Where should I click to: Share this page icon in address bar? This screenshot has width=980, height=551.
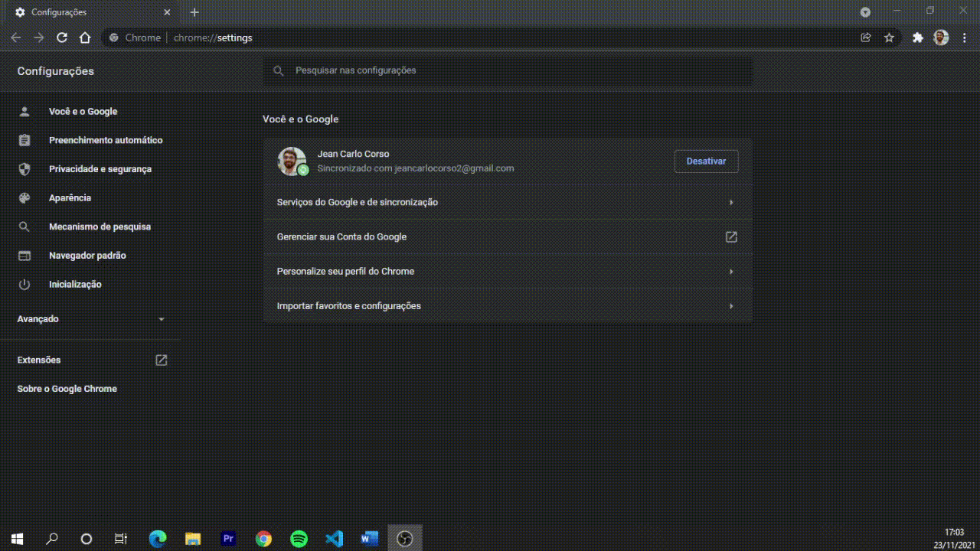click(x=866, y=37)
